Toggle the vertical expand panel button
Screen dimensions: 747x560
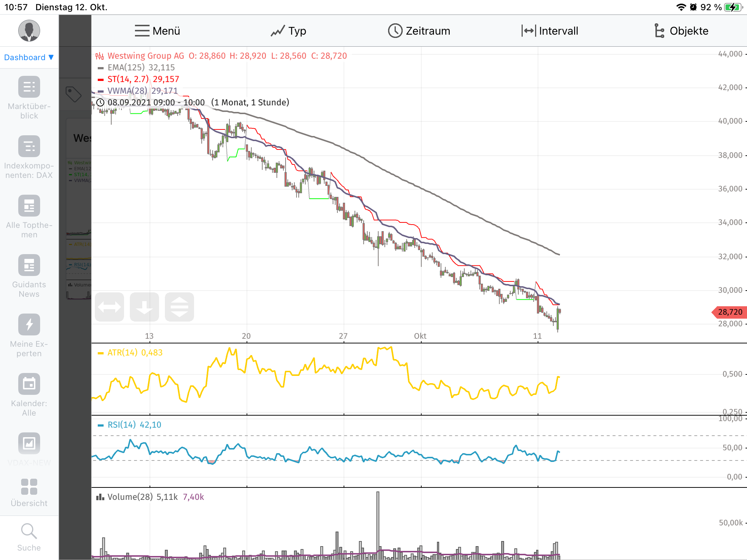click(x=179, y=307)
